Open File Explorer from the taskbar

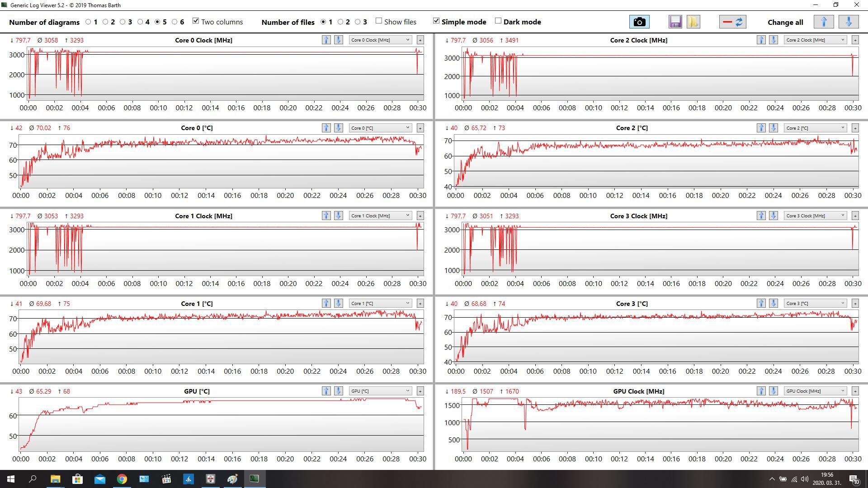55,479
